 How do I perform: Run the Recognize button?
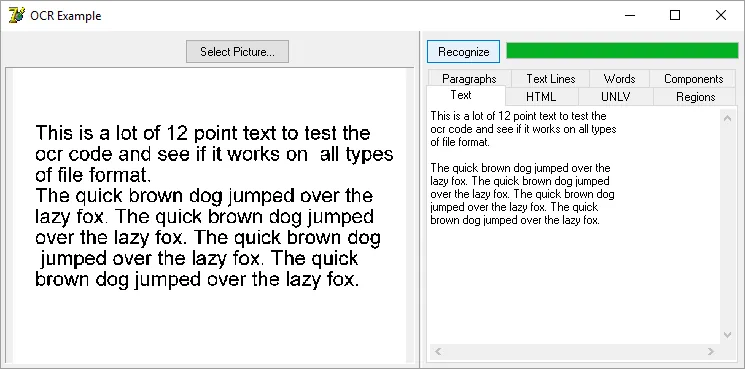[x=463, y=51]
